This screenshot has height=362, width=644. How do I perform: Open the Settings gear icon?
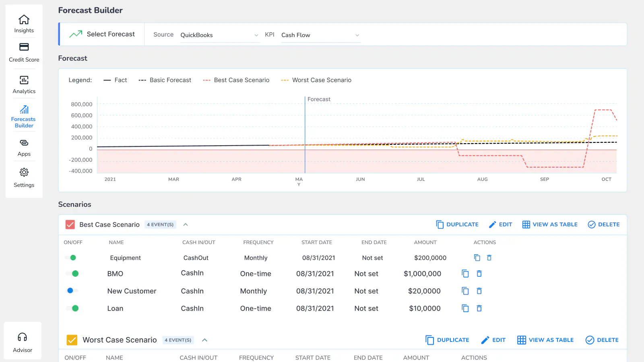[x=24, y=172]
